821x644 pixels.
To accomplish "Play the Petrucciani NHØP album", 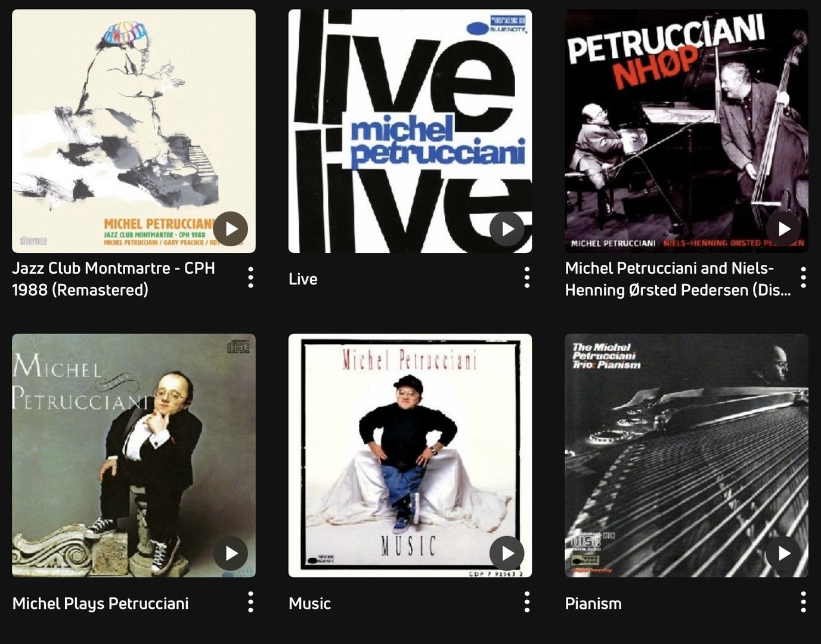I will [783, 229].
